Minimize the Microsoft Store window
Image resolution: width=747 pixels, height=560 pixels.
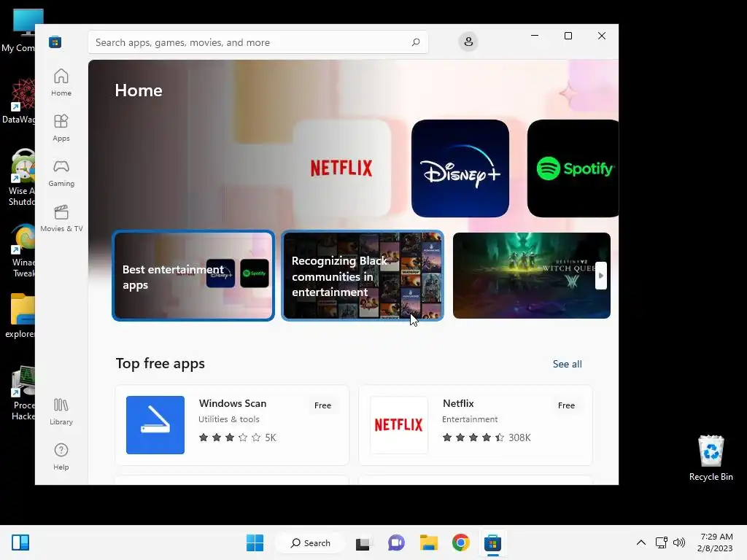point(535,36)
